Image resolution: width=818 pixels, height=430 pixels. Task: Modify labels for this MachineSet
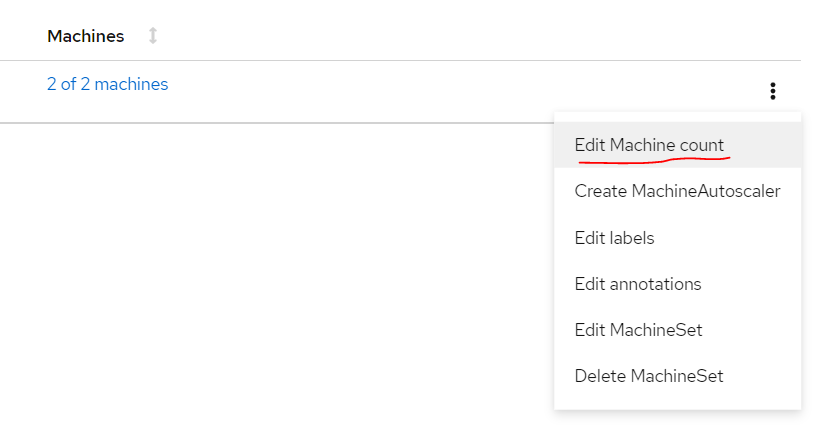coord(614,238)
